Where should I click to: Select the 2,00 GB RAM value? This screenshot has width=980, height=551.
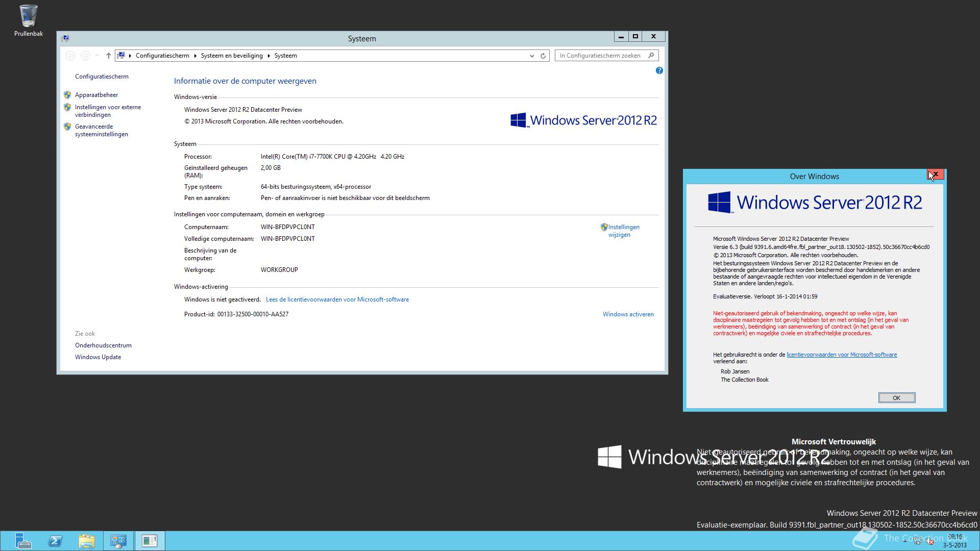(x=271, y=168)
